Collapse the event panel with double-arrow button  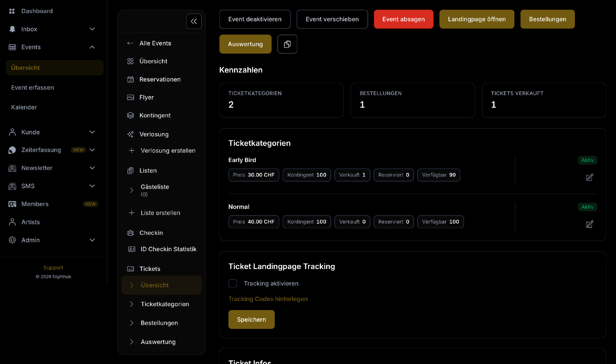194,21
